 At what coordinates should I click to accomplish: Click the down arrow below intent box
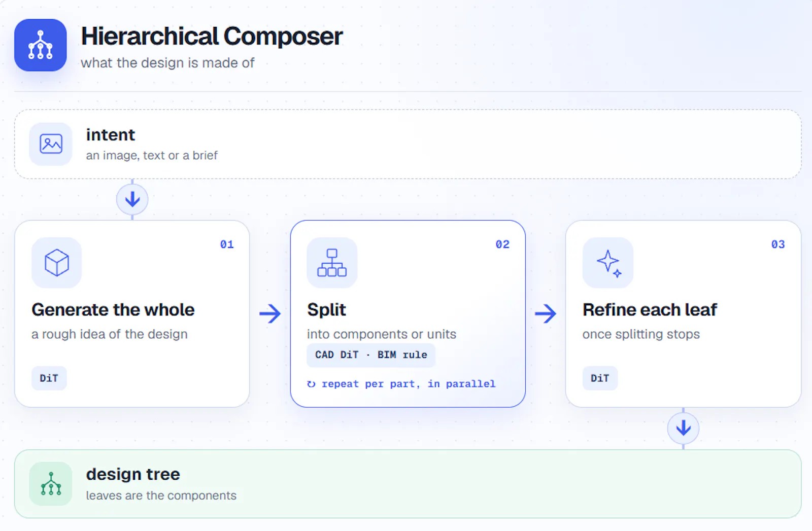click(132, 199)
